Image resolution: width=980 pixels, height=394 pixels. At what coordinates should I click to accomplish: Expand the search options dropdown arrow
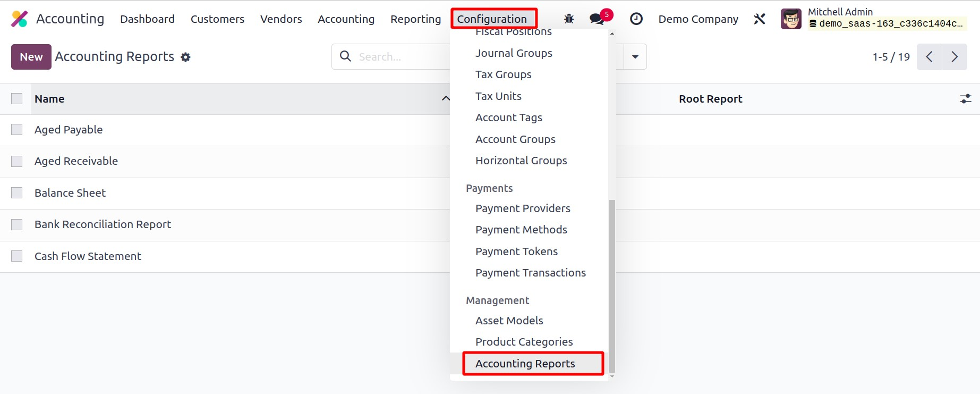(x=635, y=57)
